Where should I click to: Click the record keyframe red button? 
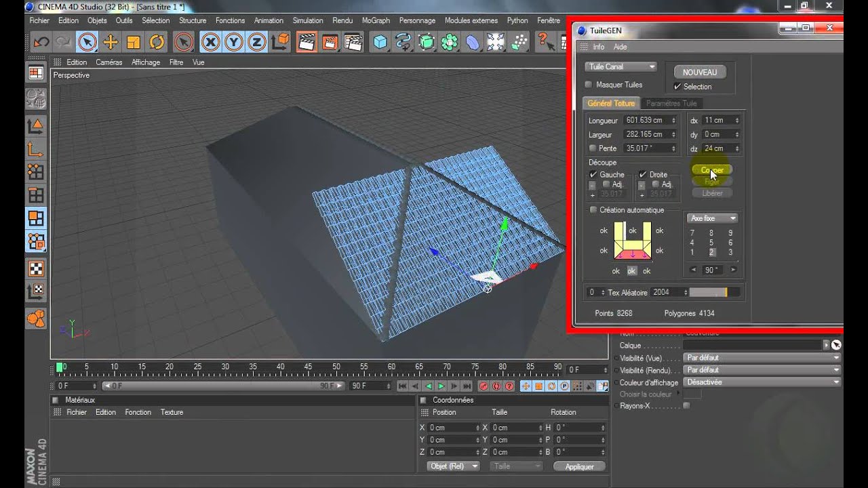pyautogui.click(x=484, y=386)
